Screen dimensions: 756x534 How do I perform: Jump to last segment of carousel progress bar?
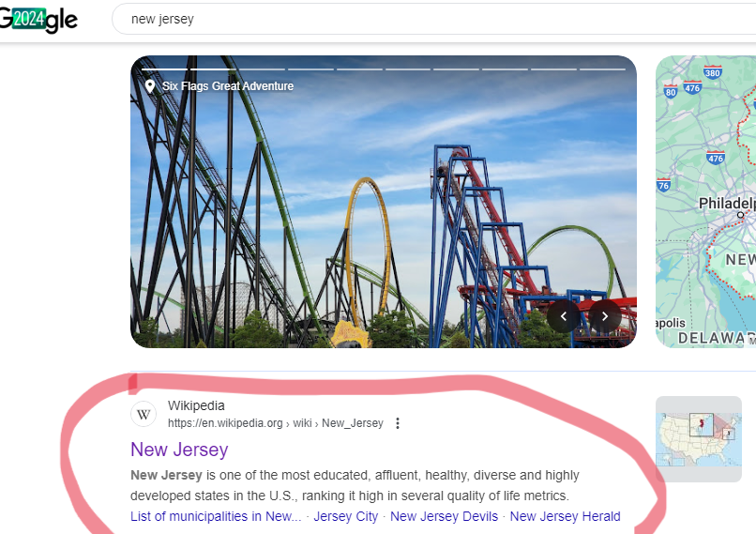[x=603, y=69]
